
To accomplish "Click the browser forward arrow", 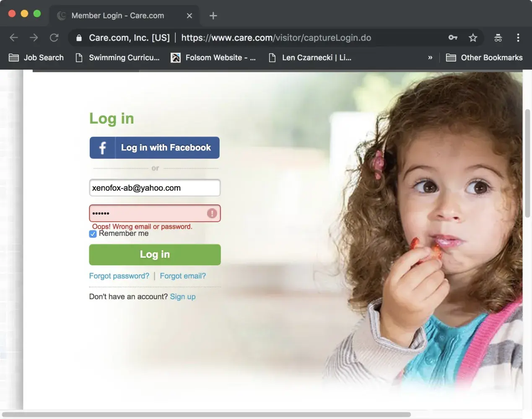I will pyautogui.click(x=34, y=38).
